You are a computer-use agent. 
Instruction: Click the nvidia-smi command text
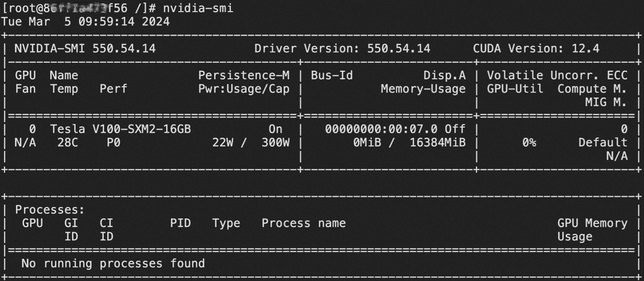(198, 8)
